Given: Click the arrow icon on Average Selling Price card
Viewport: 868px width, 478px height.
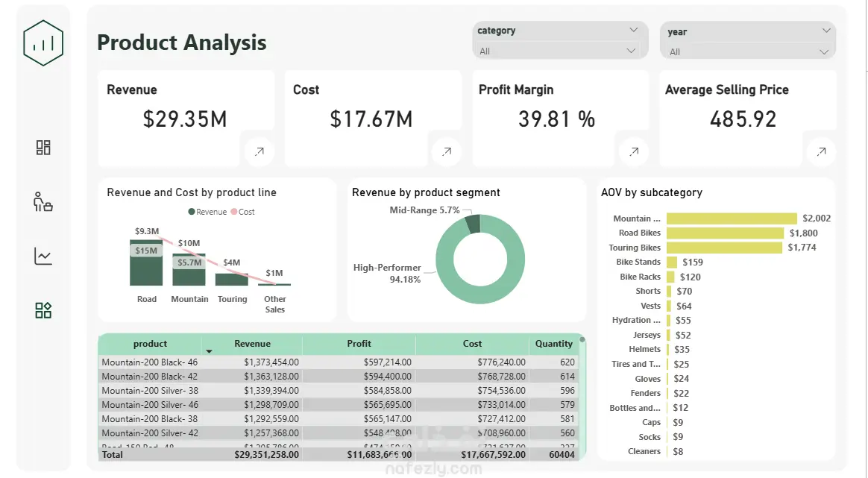Looking at the screenshot, I should click(x=822, y=151).
